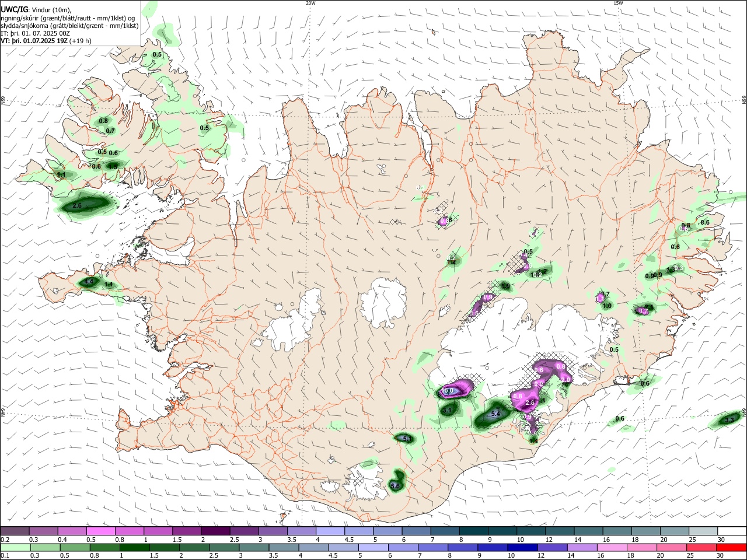The width and height of the screenshot is (747, 560).
Task: Click the '15W' longitude label
Action: pos(618,3)
